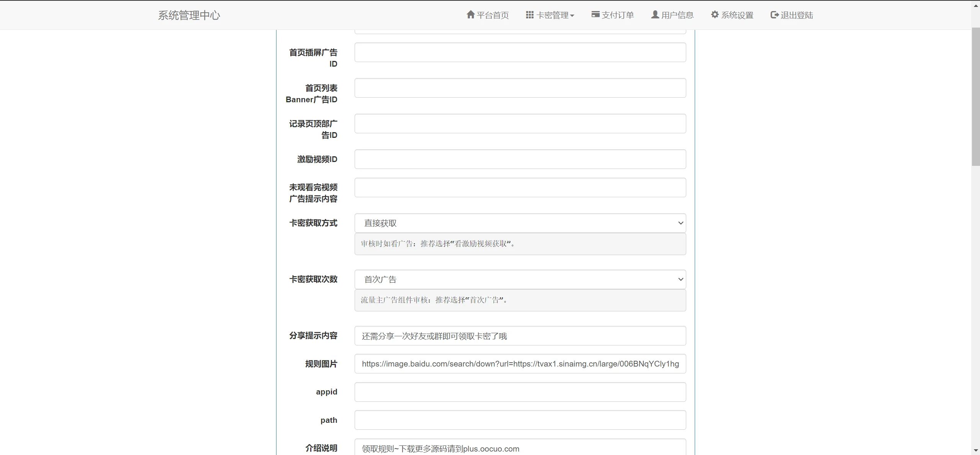Click into the 首页插屏广告ID field
This screenshot has width=980, height=455.
click(520, 52)
